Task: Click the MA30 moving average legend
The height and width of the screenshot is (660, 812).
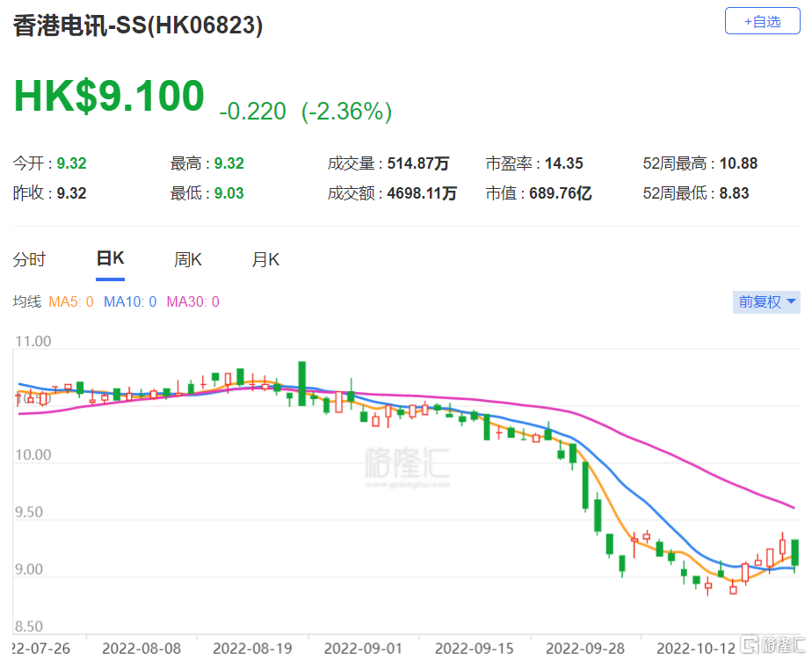Action: 192,301
